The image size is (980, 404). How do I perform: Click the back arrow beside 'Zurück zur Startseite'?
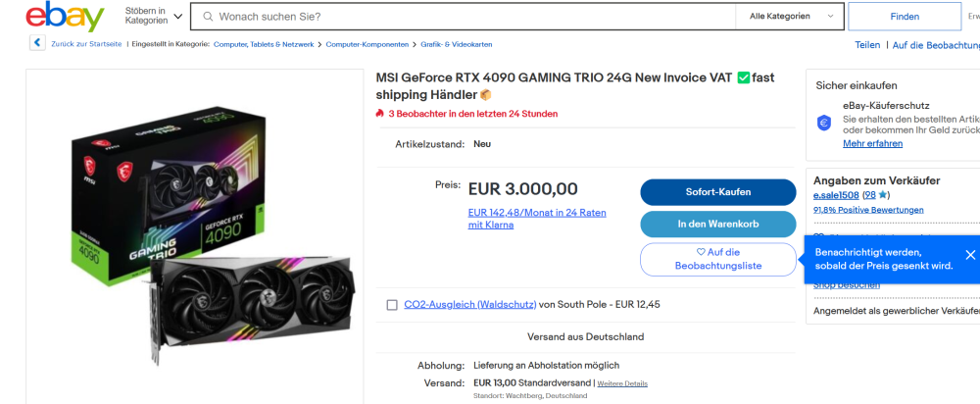(37, 43)
